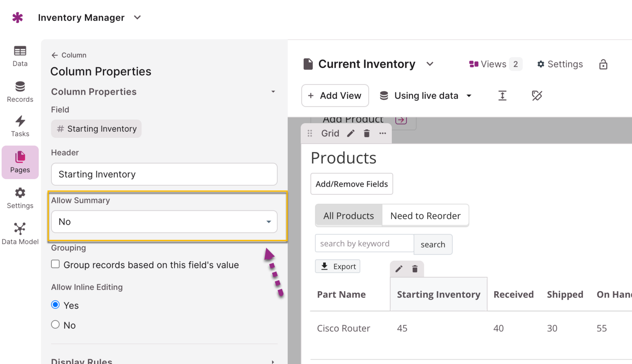Select No for Allow Inline Editing
The width and height of the screenshot is (632, 364).
click(x=56, y=324)
